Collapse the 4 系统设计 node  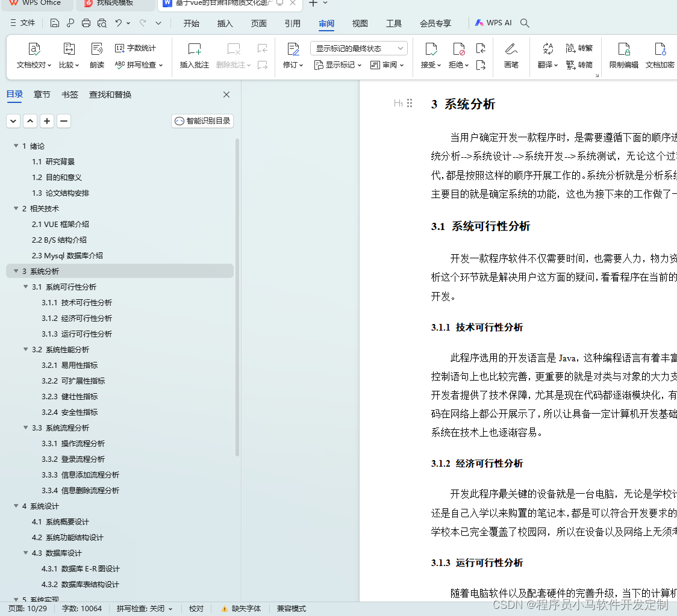click(16, 506)
